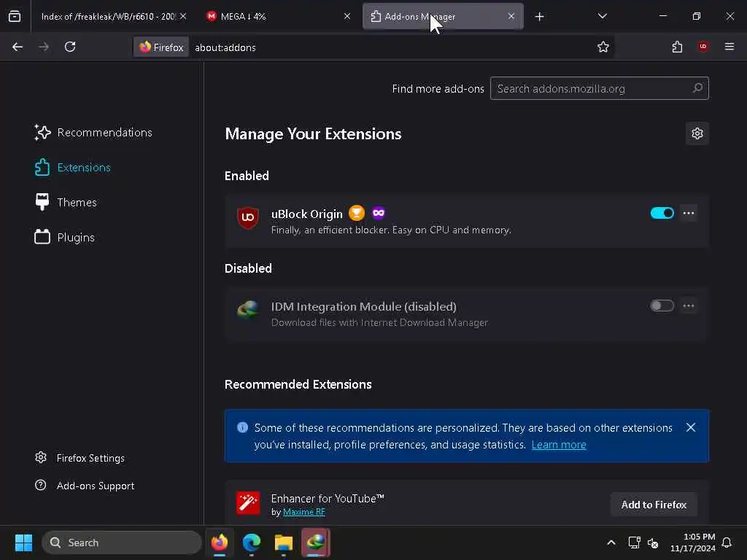Open the uBlock Origin toolbar icon
The image size is (747, 560).
coord(703,47)
